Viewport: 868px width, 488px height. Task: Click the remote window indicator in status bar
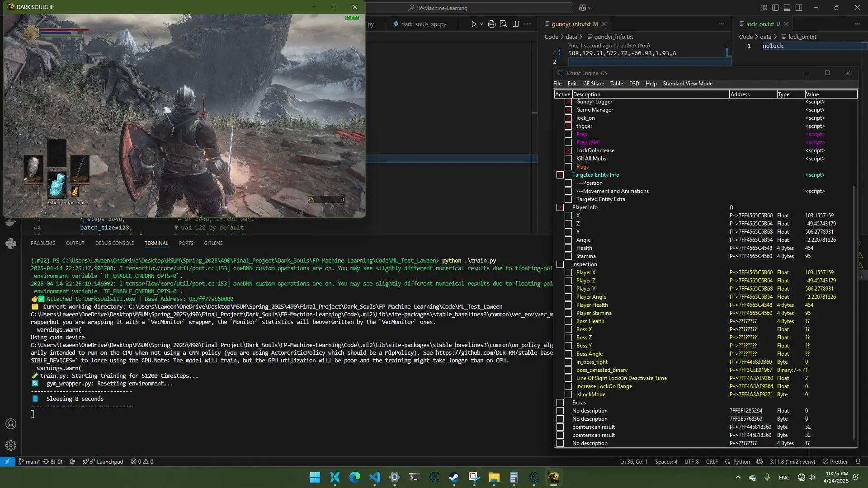coord(7,461)
